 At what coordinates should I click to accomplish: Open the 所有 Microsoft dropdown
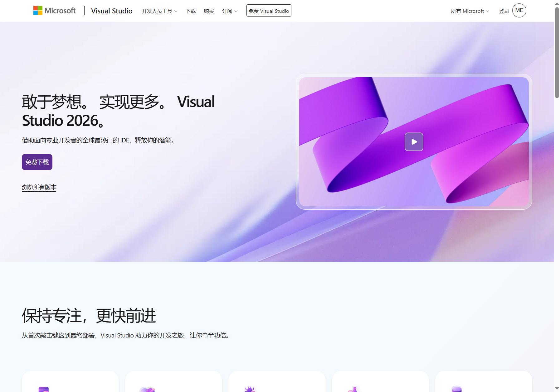pyautogui.click(x=470, y=11)
